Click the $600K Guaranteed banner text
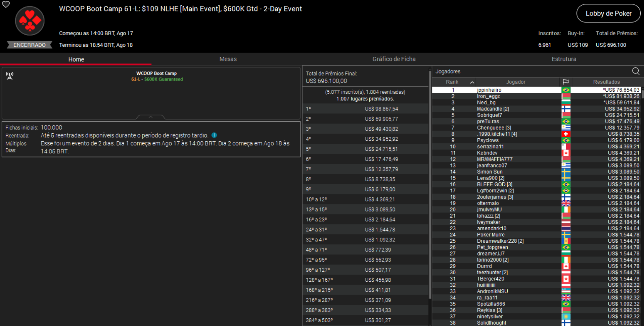The width and height of the screenshot is (644, 326). (x=164, y=79)
